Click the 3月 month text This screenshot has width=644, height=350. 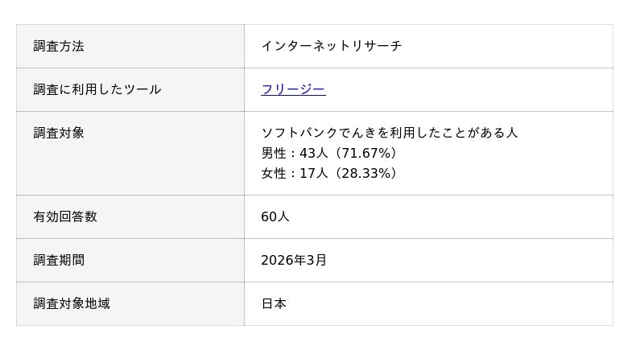click(x=317, y=260)
